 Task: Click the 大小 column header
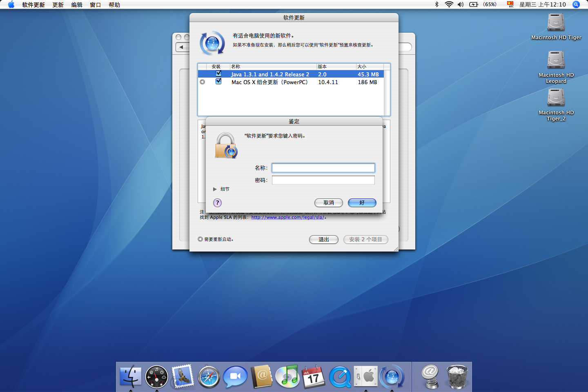[370, 67]
